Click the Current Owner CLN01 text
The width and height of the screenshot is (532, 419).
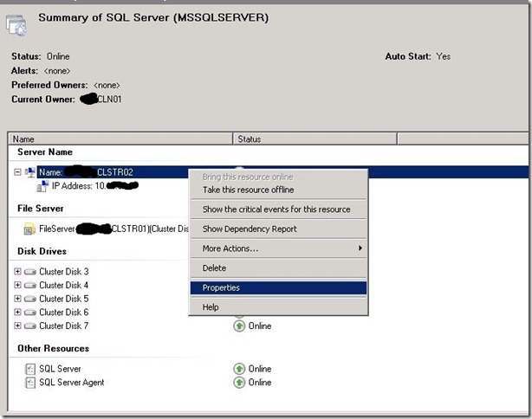(67, 100)
